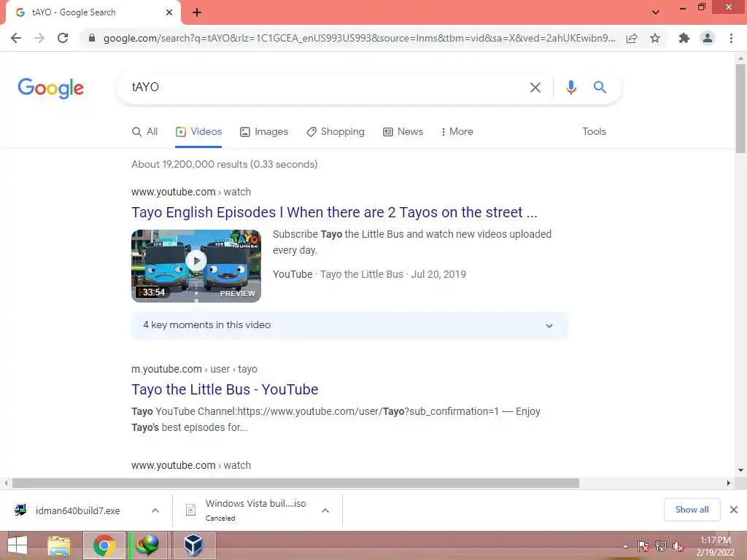This screenshot has height=560, width=747.
Task: Go back to the previous page
Action: pyautogui.click(x=16, y=38)
